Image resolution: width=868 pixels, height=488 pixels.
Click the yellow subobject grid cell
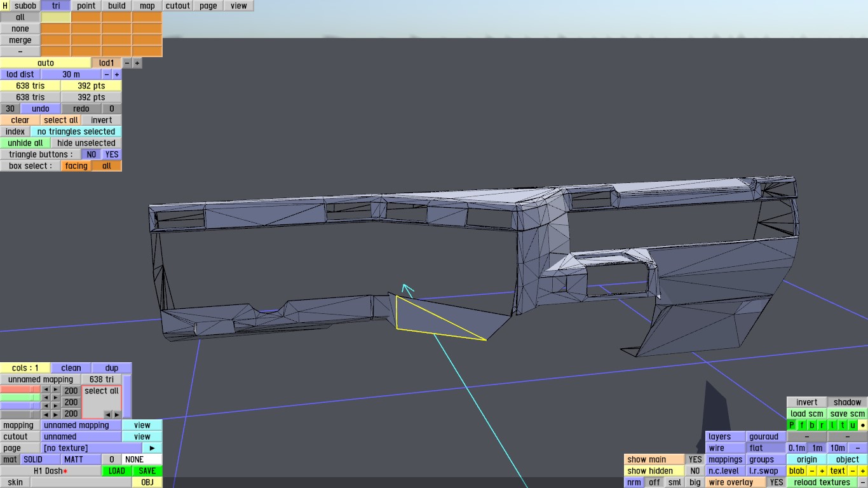point(56,18)
